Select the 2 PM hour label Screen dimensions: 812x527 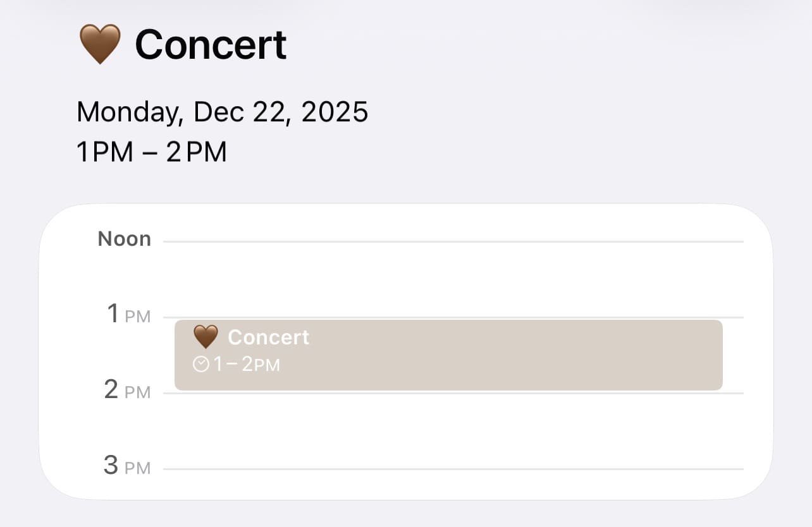128,390
